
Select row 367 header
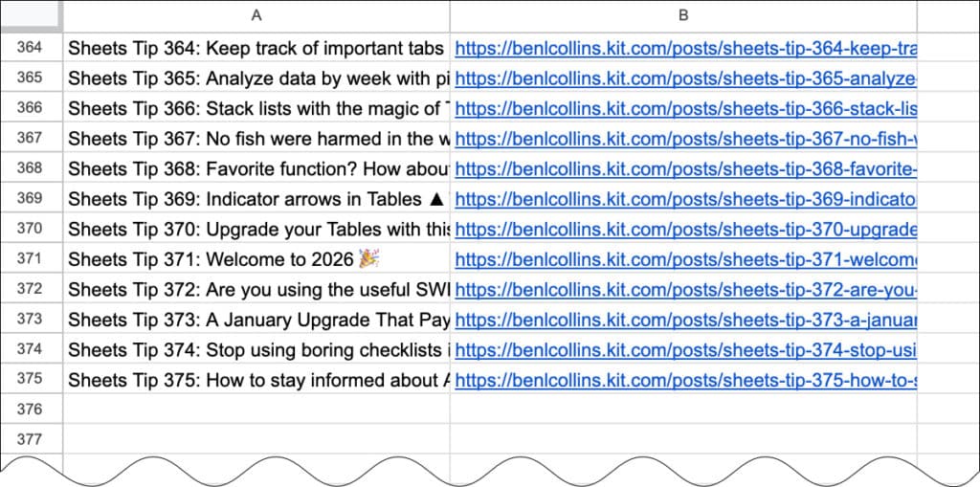[31, 138]
